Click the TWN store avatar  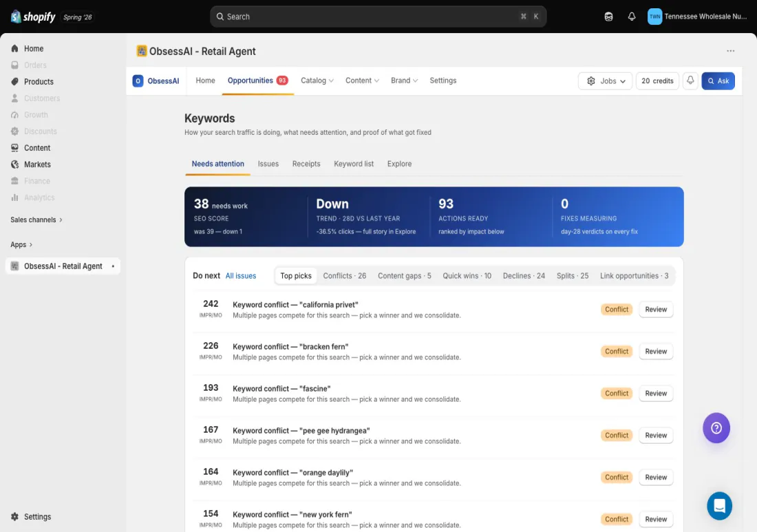point(654,17)
